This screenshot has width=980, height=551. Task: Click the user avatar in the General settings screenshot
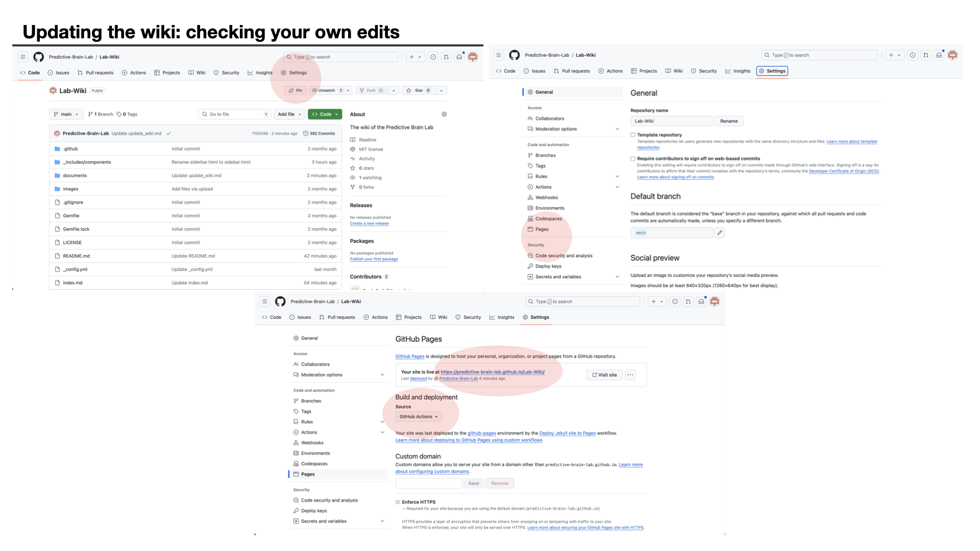pos(952,55)
